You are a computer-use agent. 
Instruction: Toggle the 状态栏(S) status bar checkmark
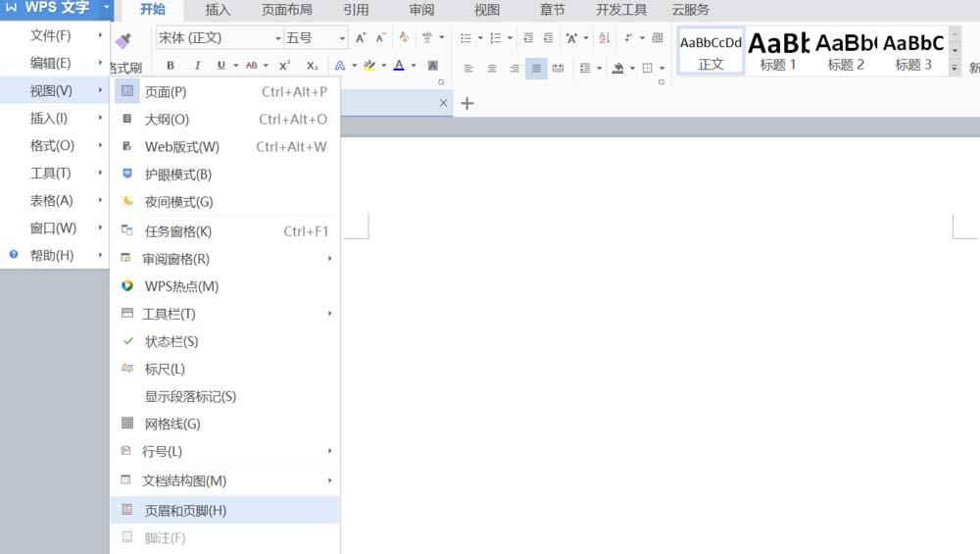click(x=171, y=341)
